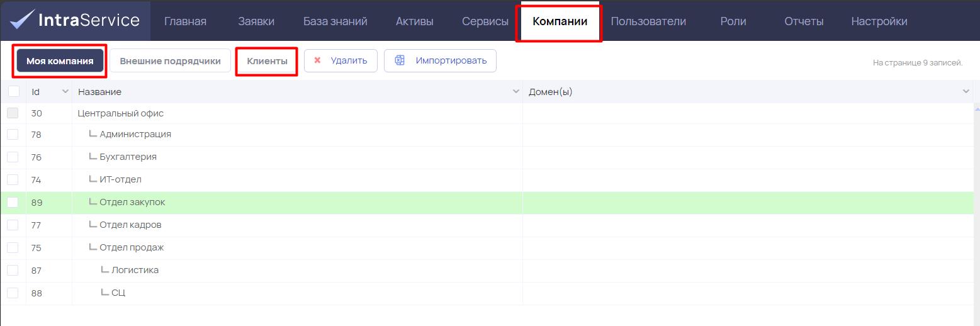
Task: Select the Моя компания button
Action: (x=60, y=61)
